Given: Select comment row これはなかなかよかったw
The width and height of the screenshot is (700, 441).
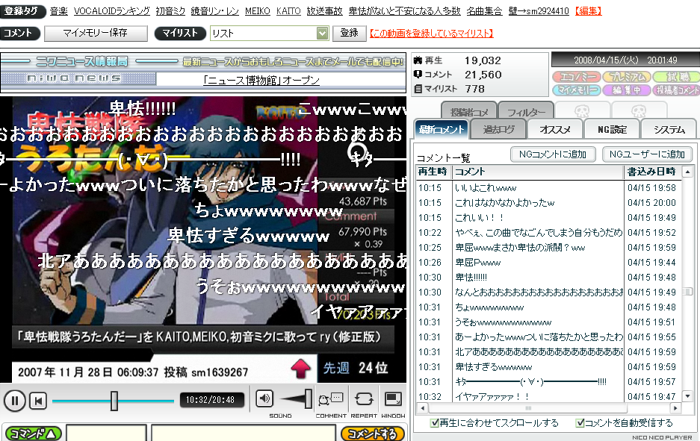Looking at the screenshot, I should coord(549,203).
